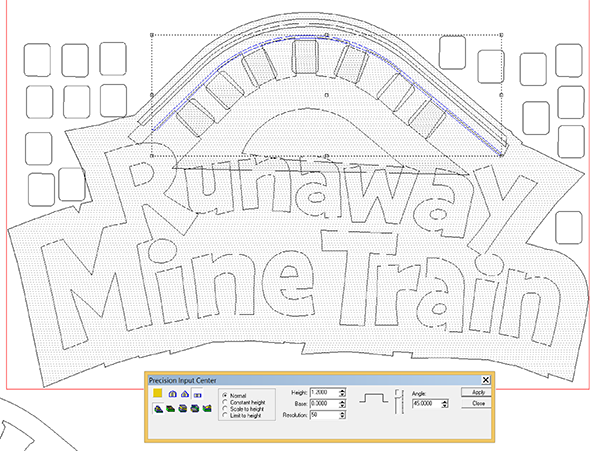Increase the Resolution value with its up arrow
Image resolution: width=600 pixels, height=451 pixels.
click(342, 413)
